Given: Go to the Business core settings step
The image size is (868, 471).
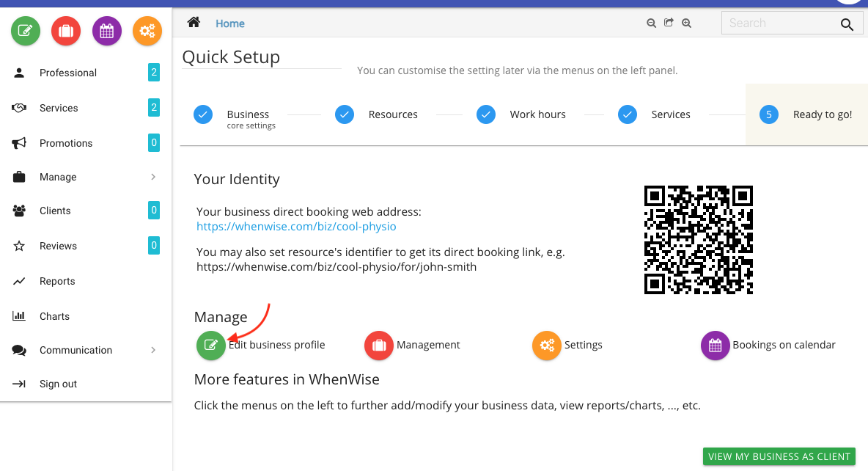Looking at the screenshot, I should click(251, 119).
